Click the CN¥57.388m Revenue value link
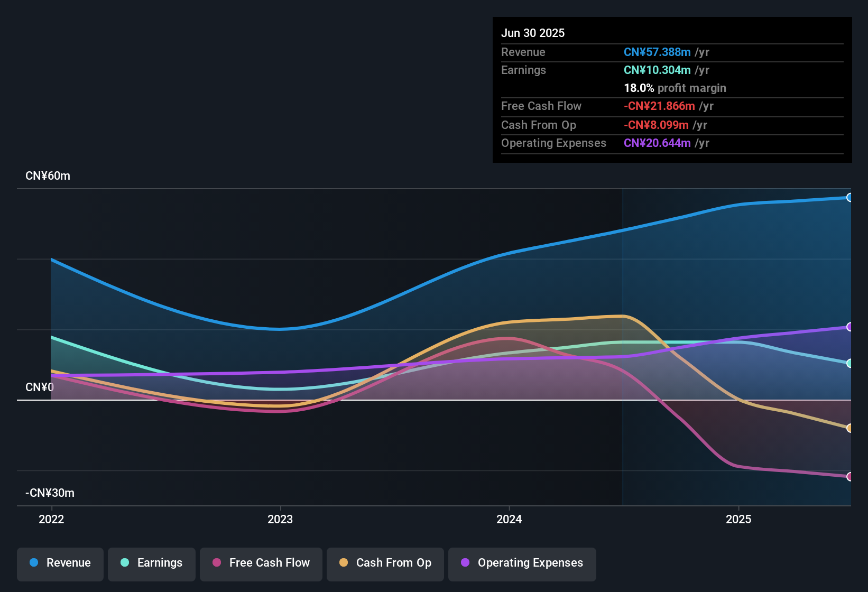The image size is (868, 592). pyautogui.click(x=657, y=52)
